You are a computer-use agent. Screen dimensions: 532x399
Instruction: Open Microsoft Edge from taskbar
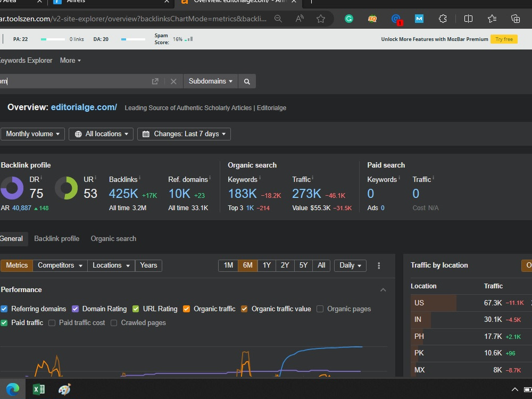coord(13,389)
